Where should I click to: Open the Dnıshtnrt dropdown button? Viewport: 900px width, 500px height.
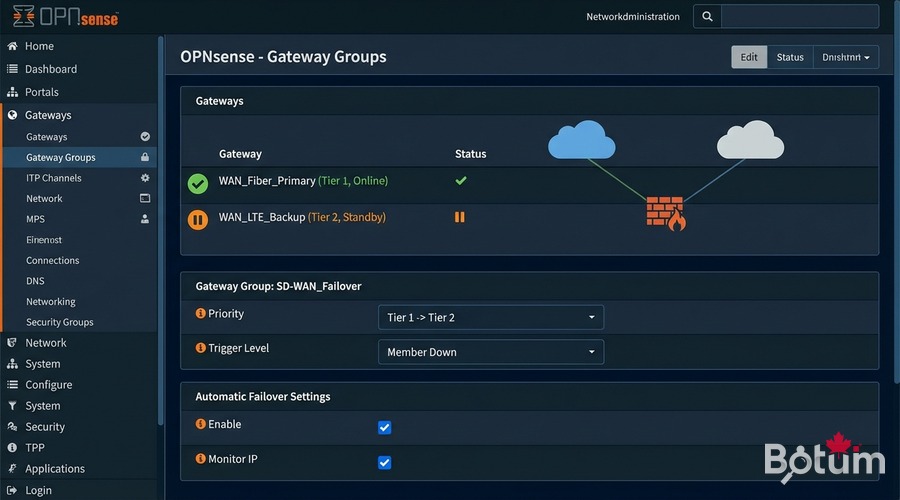coord(845,57)
